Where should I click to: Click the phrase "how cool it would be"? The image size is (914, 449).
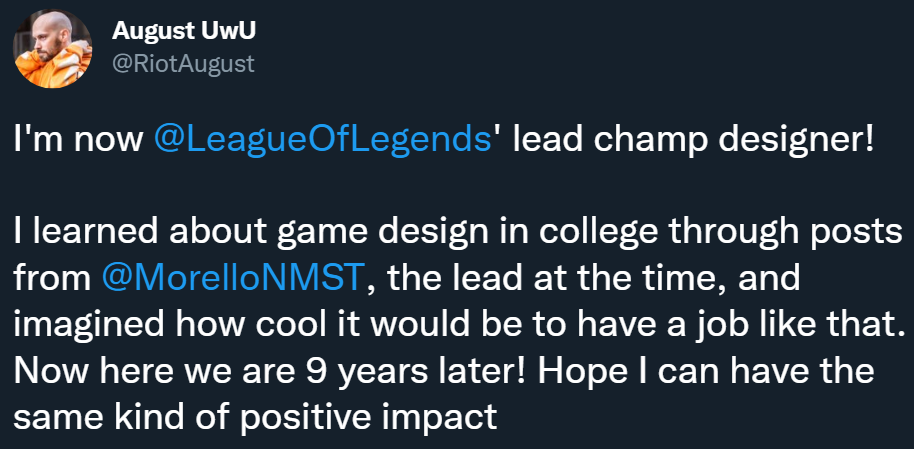[x=331, y=325]
